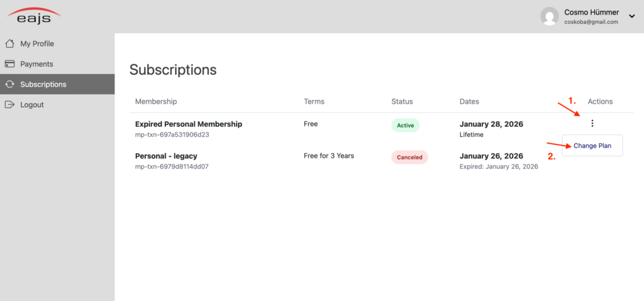Click the user avatar icon
This screenshot has width=644, height=301.
pos(550,16)
